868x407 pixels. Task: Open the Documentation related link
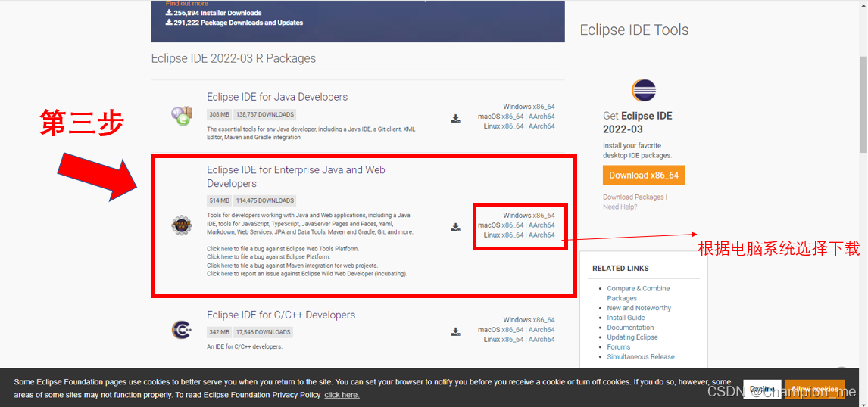click(630, 328)
